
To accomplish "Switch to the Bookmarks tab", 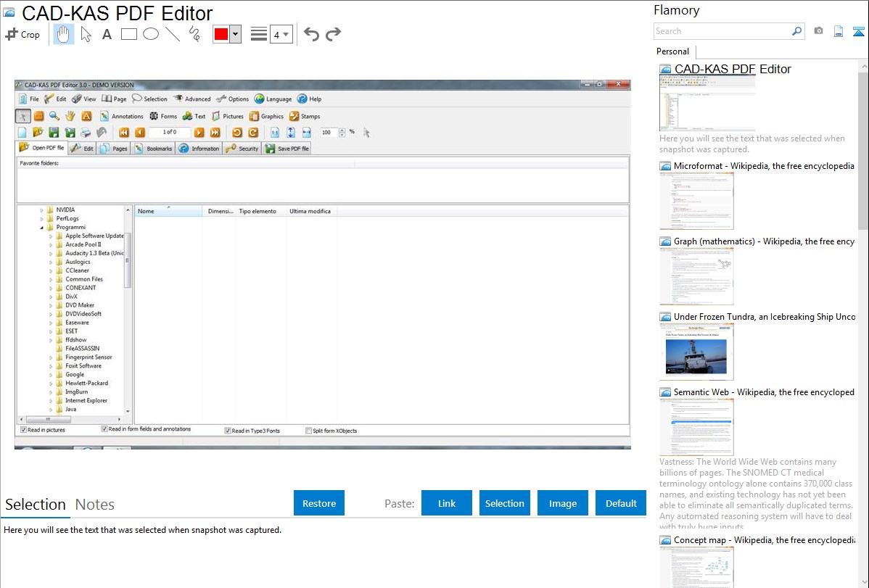I will pos(154,149).
